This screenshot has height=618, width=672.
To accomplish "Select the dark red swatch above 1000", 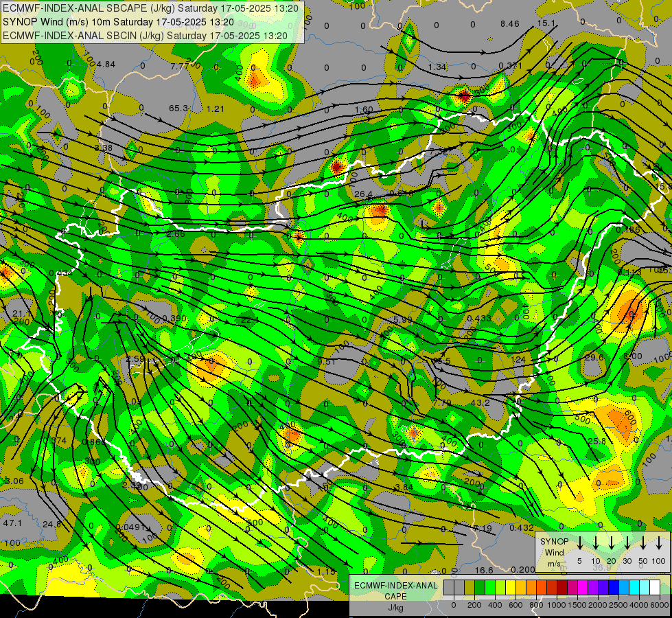I will pyautogui.click(x=562, y=588).
